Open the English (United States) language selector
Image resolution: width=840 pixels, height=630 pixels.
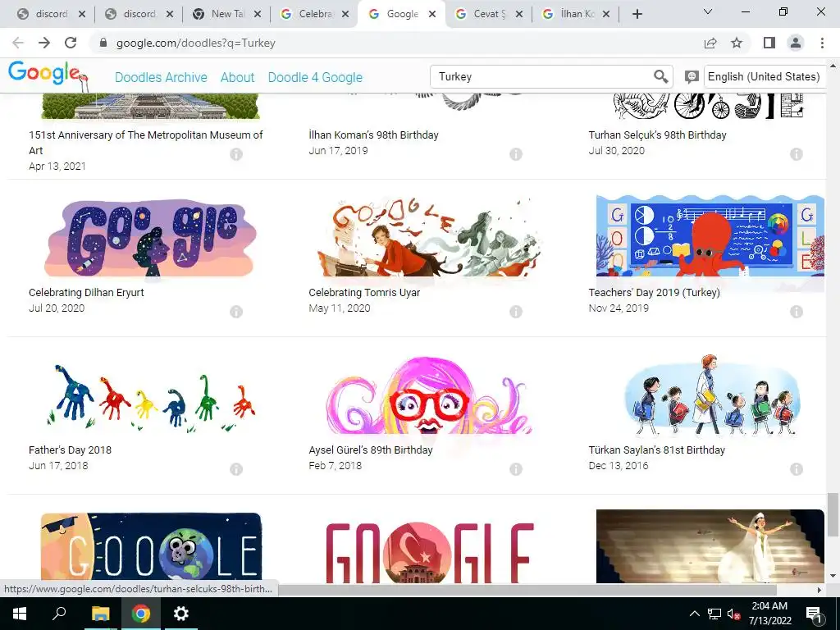pyautogui.click(x=765, y=76)
